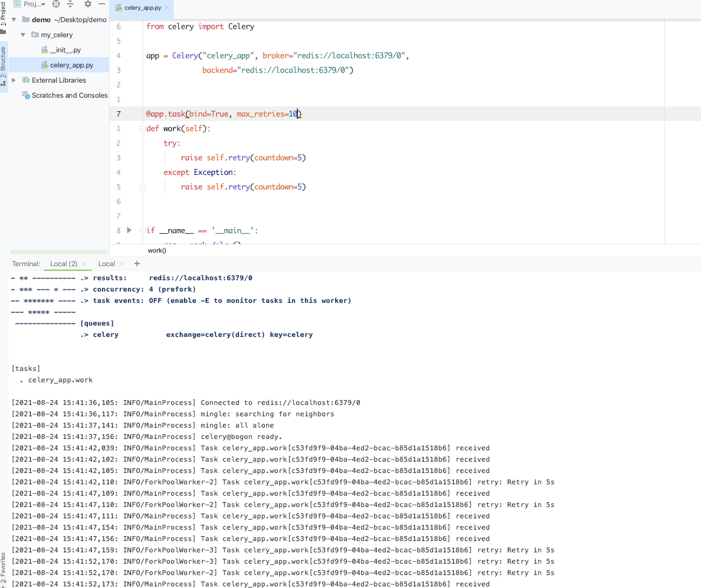Screen dimensions: 701x588
Task: Select celery_app.py in project tree
Action: click(72, 65)
